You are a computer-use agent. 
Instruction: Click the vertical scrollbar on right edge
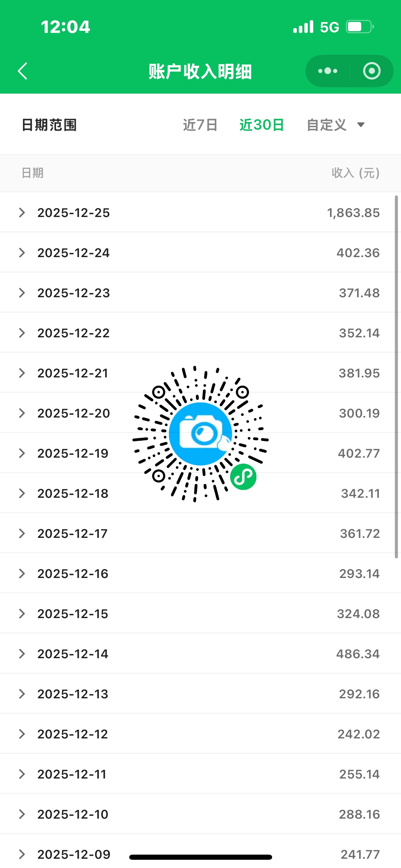396,377
